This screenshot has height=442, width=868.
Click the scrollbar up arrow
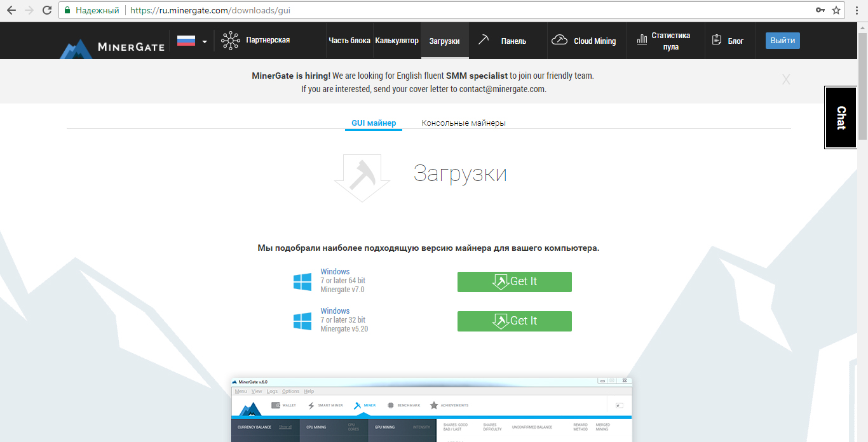pyautogui.click(x=862, y=26)
